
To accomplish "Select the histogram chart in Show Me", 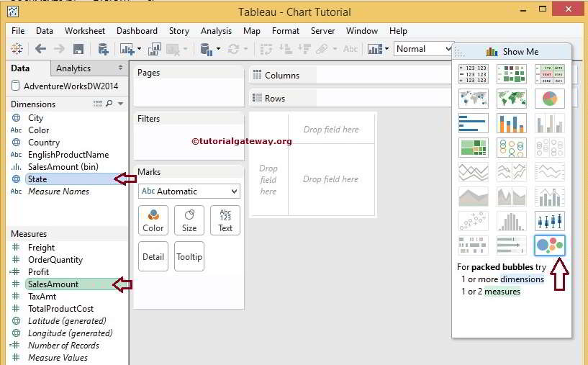I will [512, 221].
